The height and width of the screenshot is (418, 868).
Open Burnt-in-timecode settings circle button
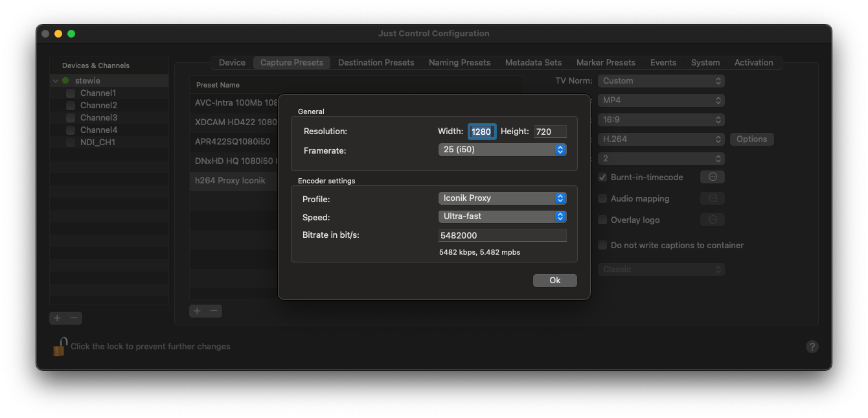713,176
